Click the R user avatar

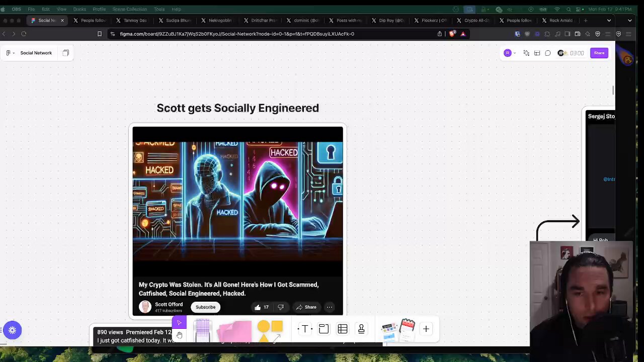(507, 53)
